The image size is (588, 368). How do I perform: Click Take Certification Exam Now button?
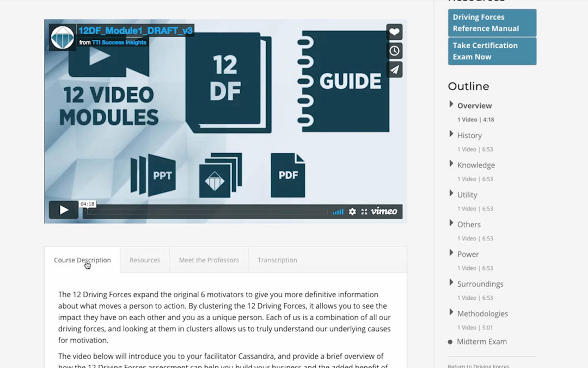[x=492, y=51]
